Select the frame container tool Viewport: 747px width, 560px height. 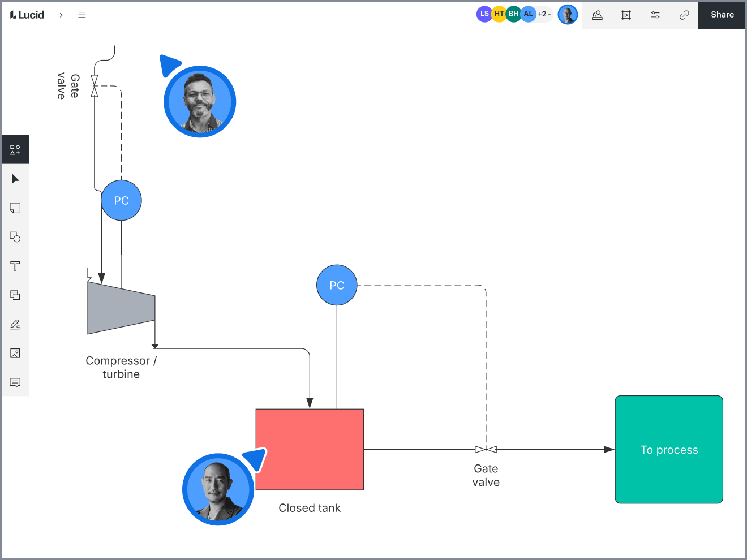coord(15,295)
